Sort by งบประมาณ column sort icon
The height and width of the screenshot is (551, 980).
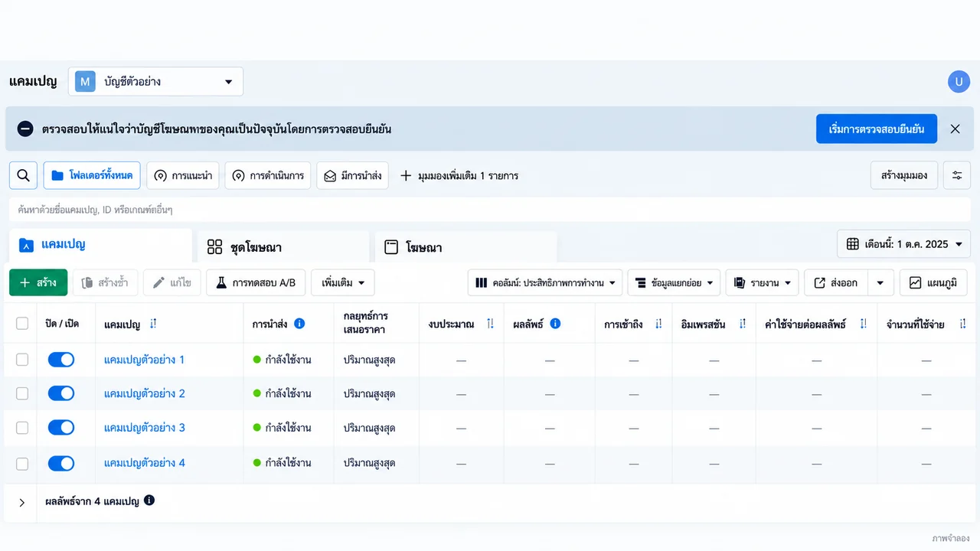click(491, 324)
